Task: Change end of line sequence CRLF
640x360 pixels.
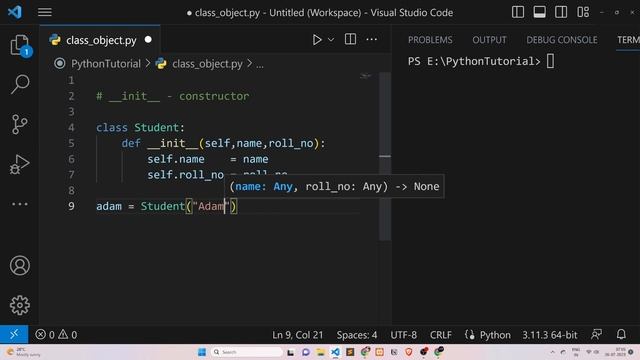Action: click(441, 335)
